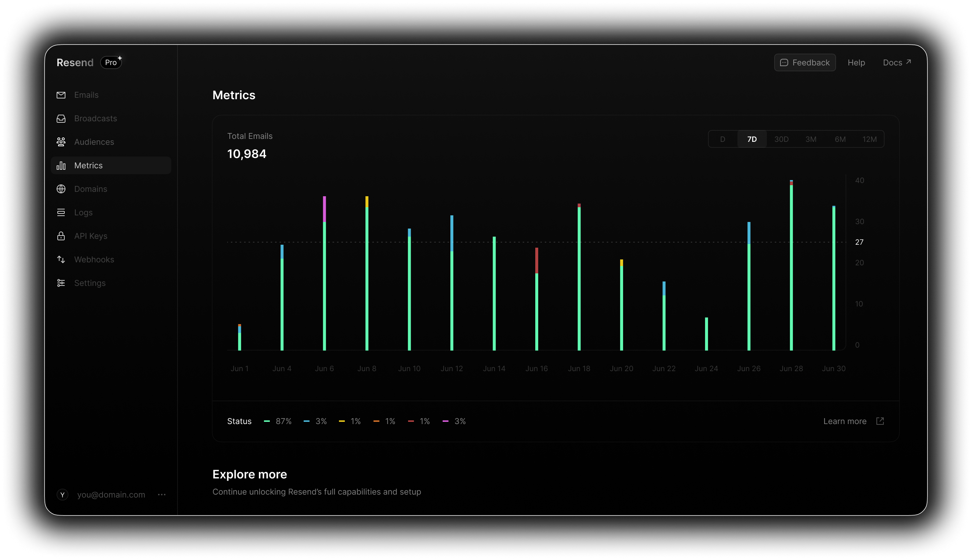This screenshot has height=560, width=972.
Task: Click the Broadcasts icon in sidebar
Action: tap(62, 118)
